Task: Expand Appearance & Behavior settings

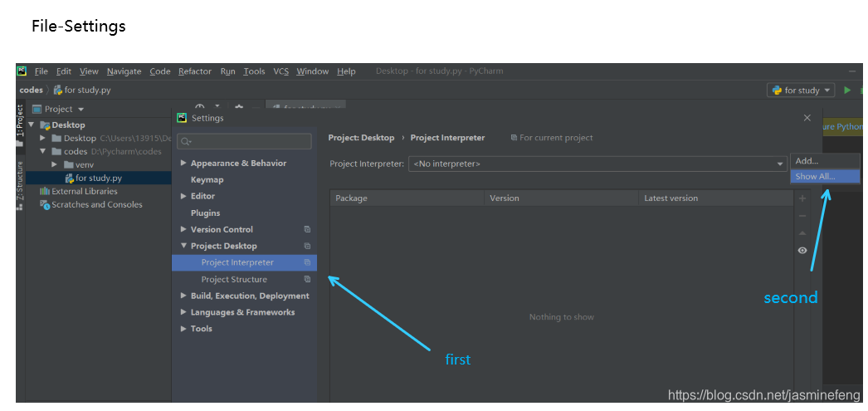Action: (183, 163)
